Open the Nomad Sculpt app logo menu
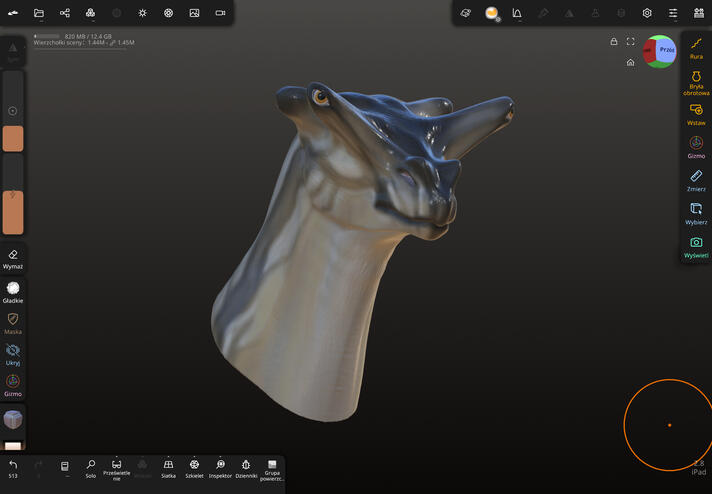 (x=13, y=13)
